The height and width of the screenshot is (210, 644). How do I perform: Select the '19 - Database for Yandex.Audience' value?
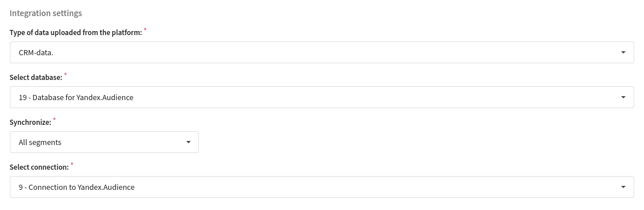point(76,98)
